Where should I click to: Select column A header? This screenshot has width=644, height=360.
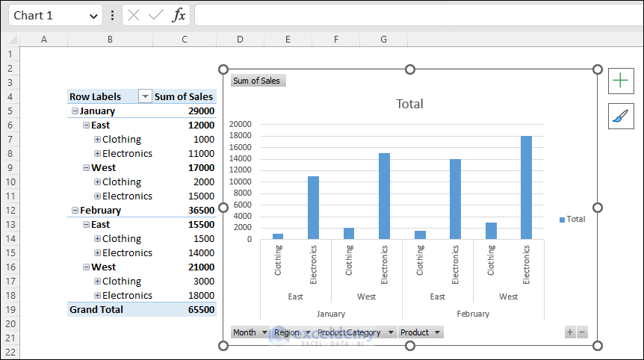pos(44,40)
